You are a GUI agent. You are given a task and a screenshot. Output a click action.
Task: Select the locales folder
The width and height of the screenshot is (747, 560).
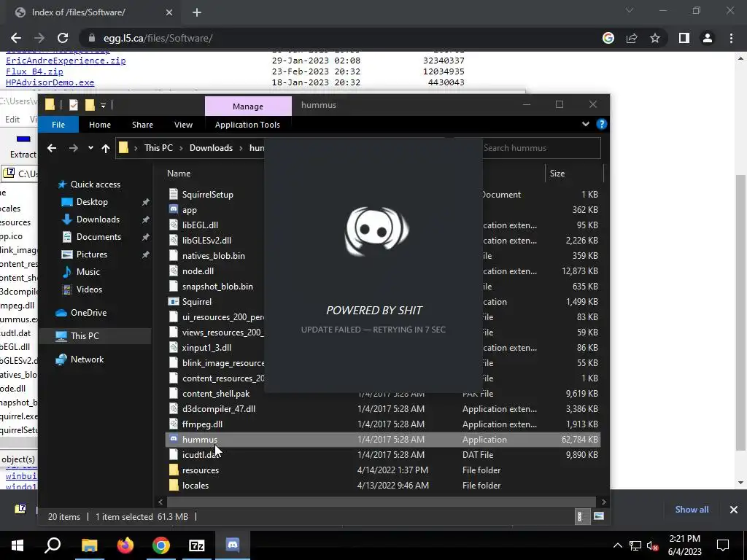(x=196, y=486)
